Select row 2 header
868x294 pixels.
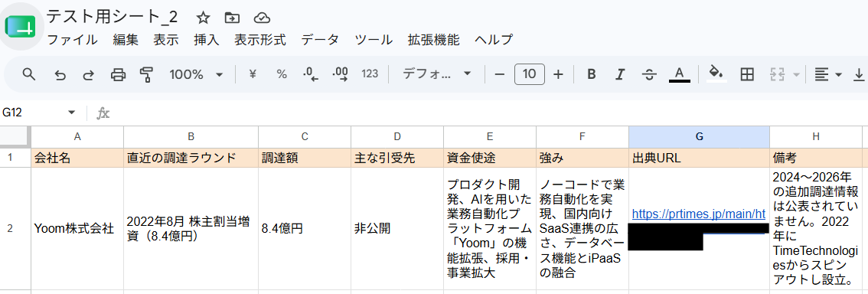(15, 228)
